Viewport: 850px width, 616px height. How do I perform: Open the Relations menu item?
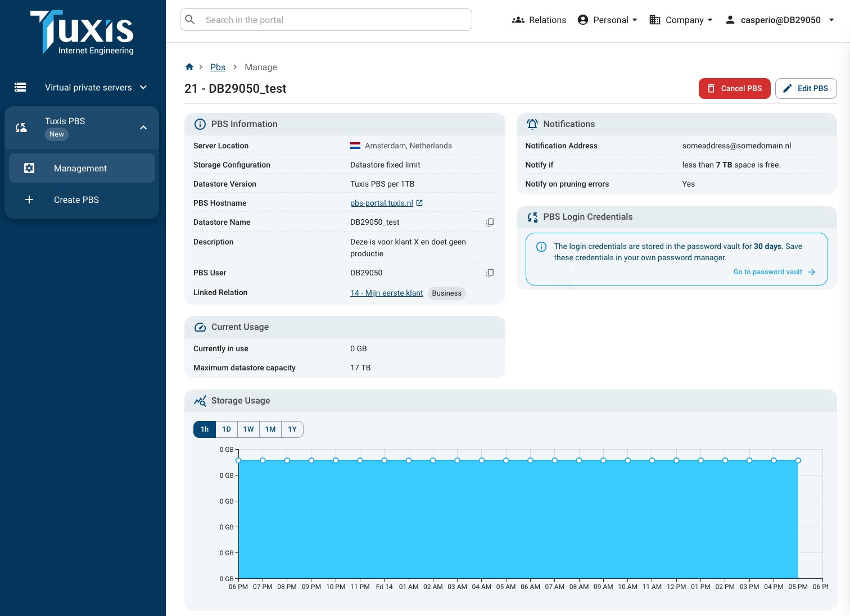539,20
